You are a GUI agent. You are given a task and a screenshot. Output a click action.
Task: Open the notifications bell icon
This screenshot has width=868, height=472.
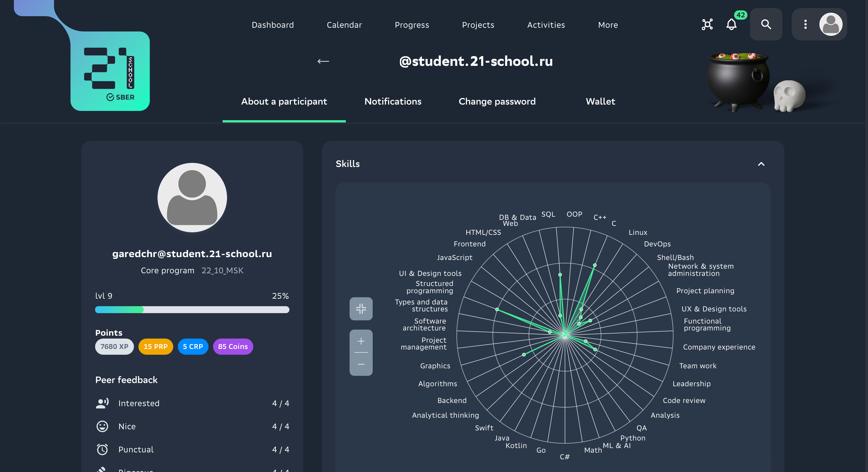[x=731, y=25]
